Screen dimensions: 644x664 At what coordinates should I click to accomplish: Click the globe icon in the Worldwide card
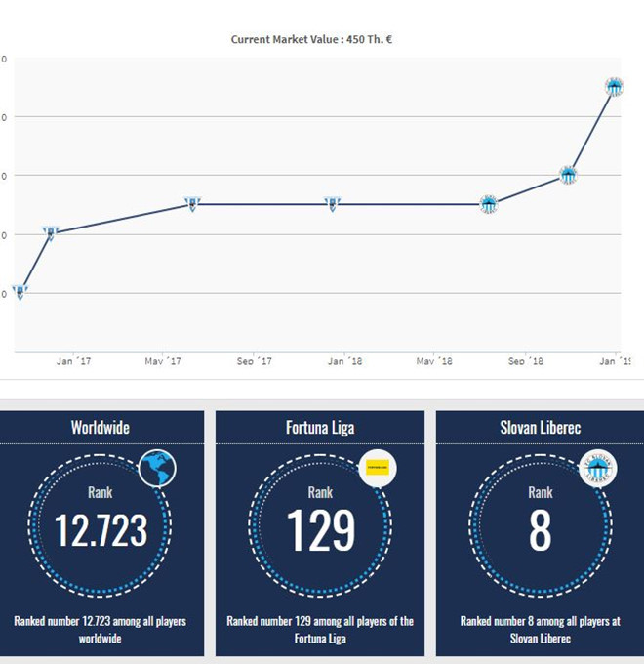(155, 469)
